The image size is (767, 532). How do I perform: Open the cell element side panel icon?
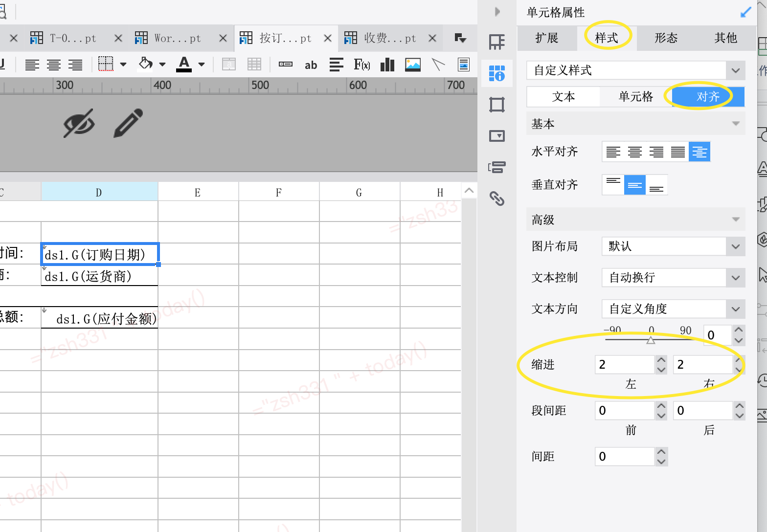pos(497,42)
